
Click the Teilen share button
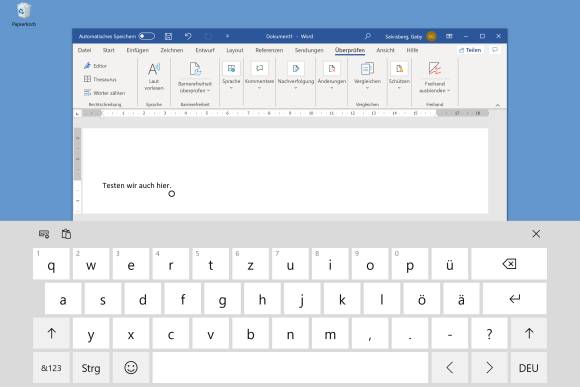470,50
